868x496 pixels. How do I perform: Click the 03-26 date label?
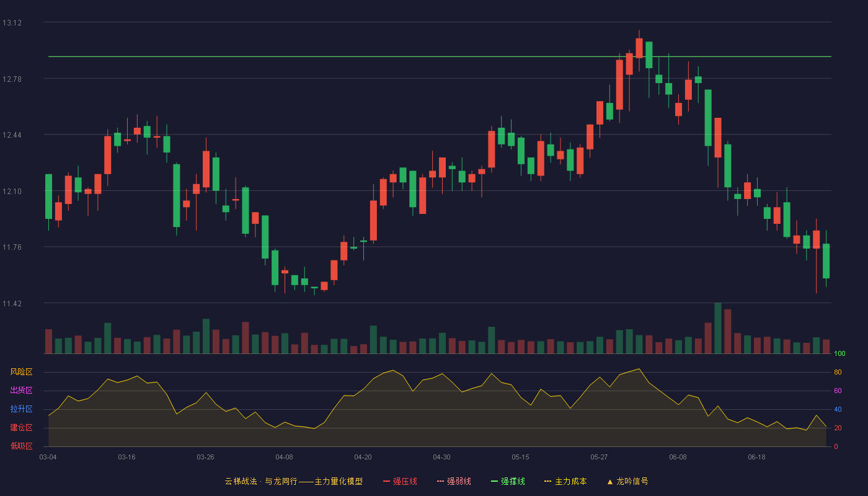click(x=205, y=457)
